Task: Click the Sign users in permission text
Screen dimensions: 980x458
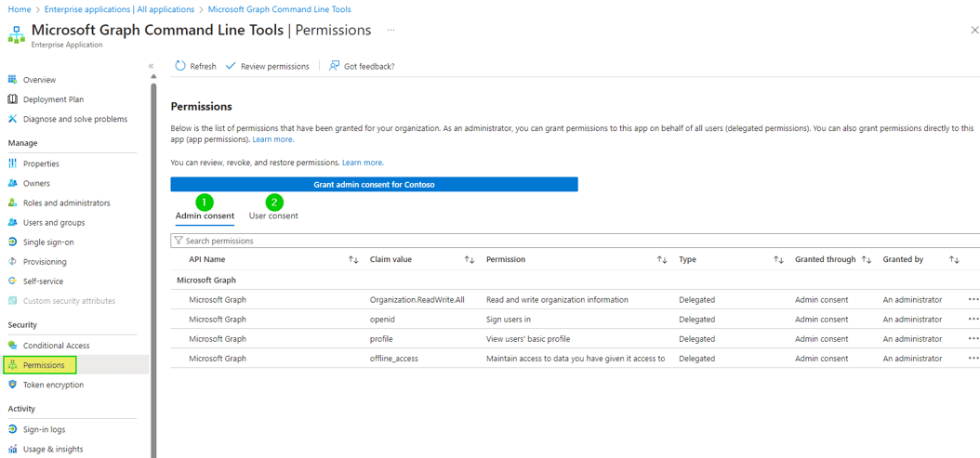Action: pyautogui.click(x=508, y=320)
